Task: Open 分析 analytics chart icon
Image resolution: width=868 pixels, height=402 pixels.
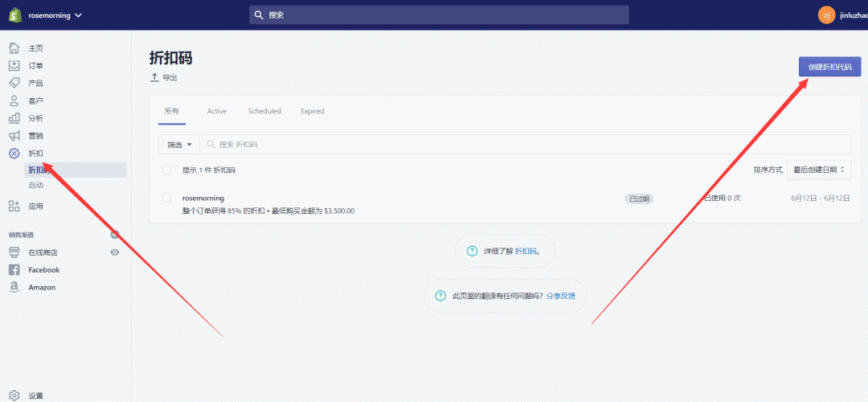Action: pos(14,118)
